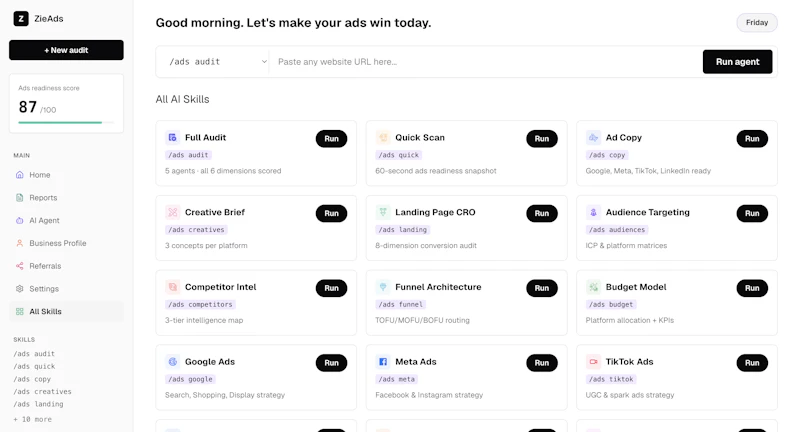Open Referrals from the sidebar

(66, 266)
